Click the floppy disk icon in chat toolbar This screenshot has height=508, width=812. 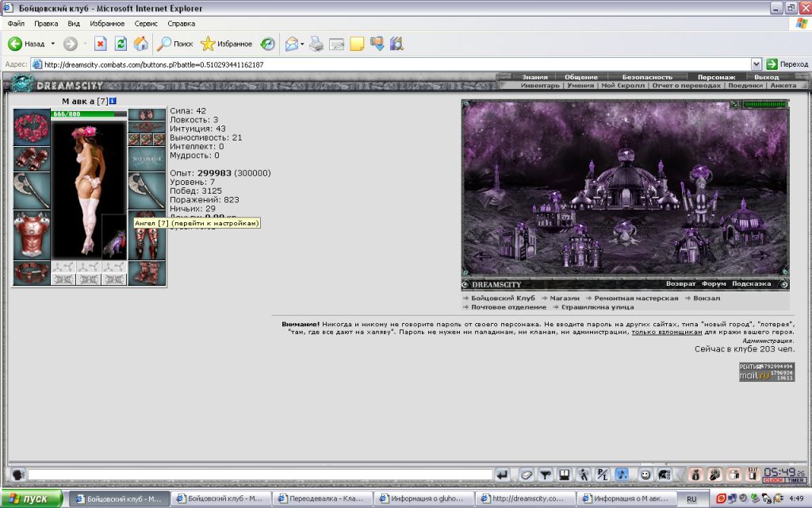[565, 475]
